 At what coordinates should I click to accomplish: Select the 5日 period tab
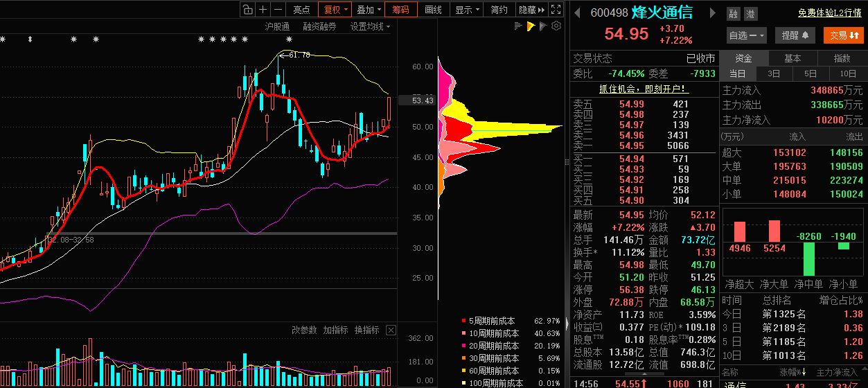[x=811, y=73]
